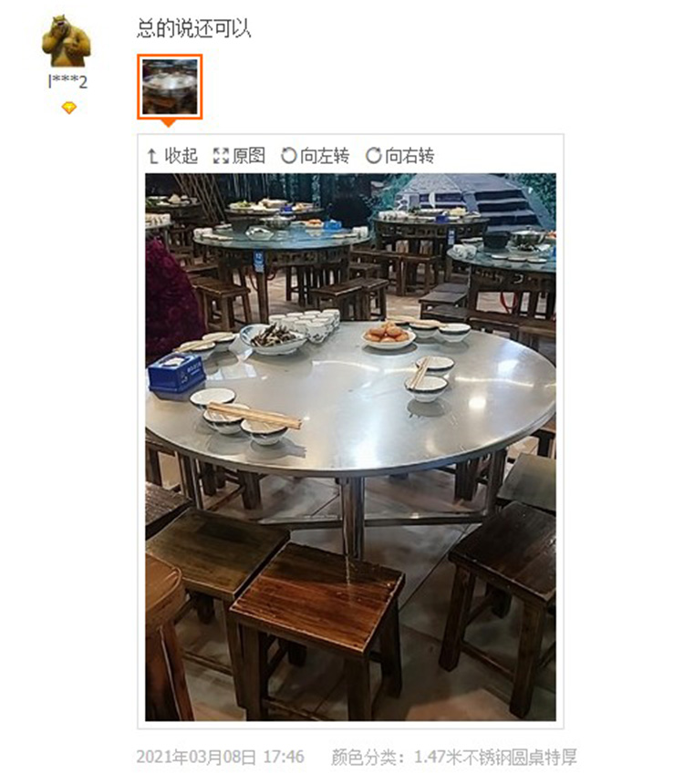The height and width of the screenshot is (784, 684).
Task: Click the rotate-right circular arrow icon
Action: click(373, 156)
